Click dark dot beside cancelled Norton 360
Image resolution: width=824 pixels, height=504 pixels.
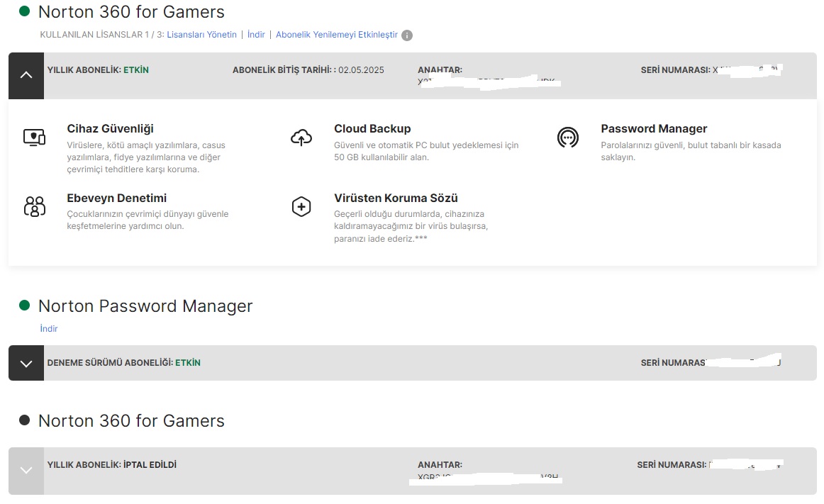click(x=24, y=420)
